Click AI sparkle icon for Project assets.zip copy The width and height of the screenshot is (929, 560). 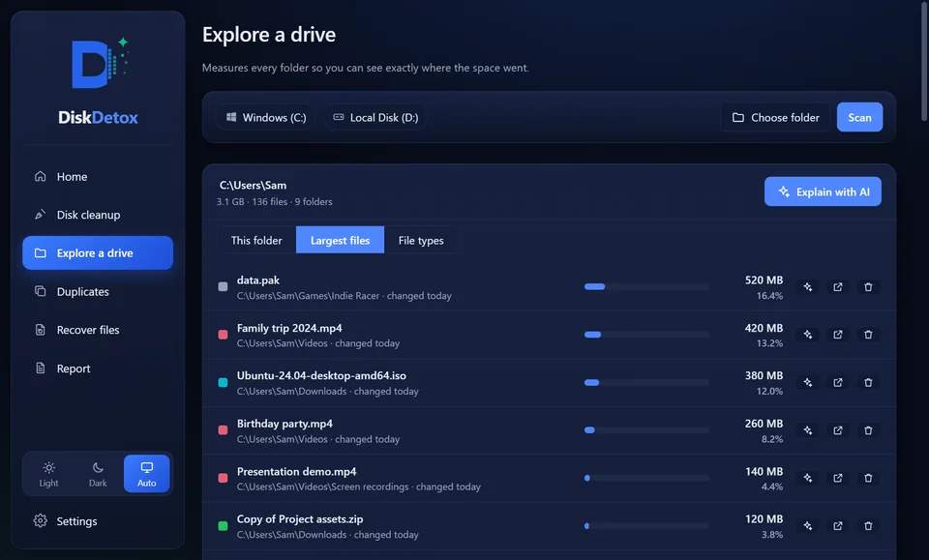pyautogui.click(x=807, y=526)
